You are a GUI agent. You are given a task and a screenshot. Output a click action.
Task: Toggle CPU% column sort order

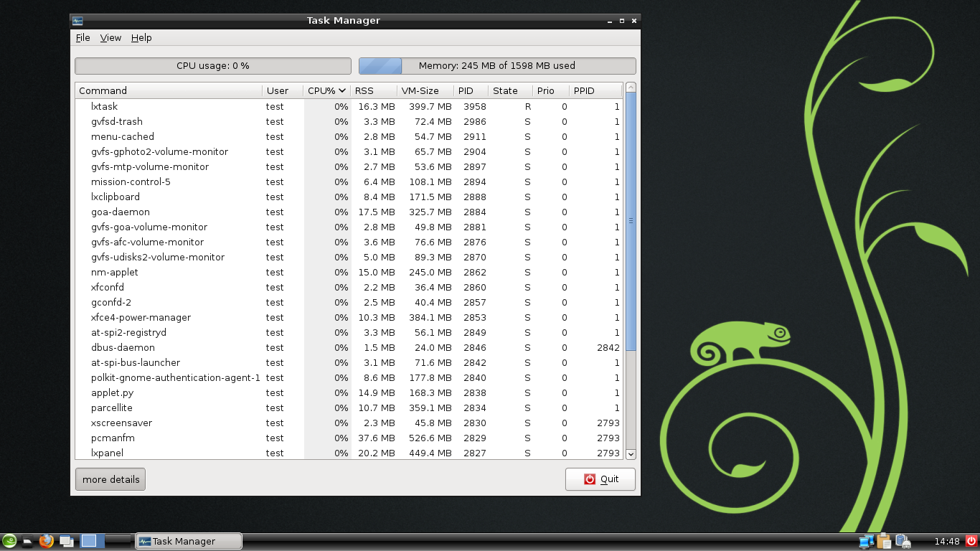(x=327, y=90)
